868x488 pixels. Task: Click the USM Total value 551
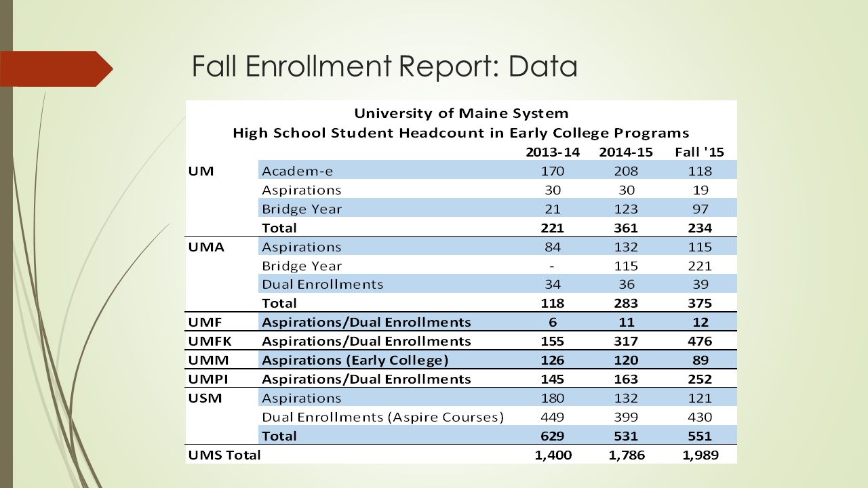[x=698, y=435]
